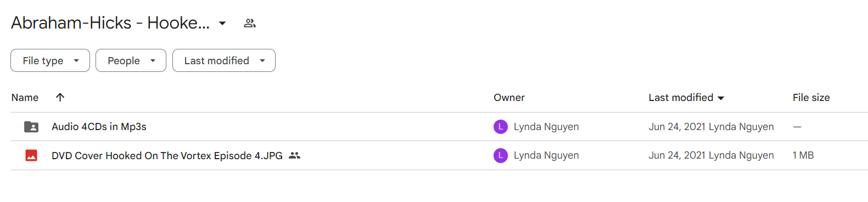Expand the File type filter
The width and height of the screenshot is (868, 202).
[50, 60]
